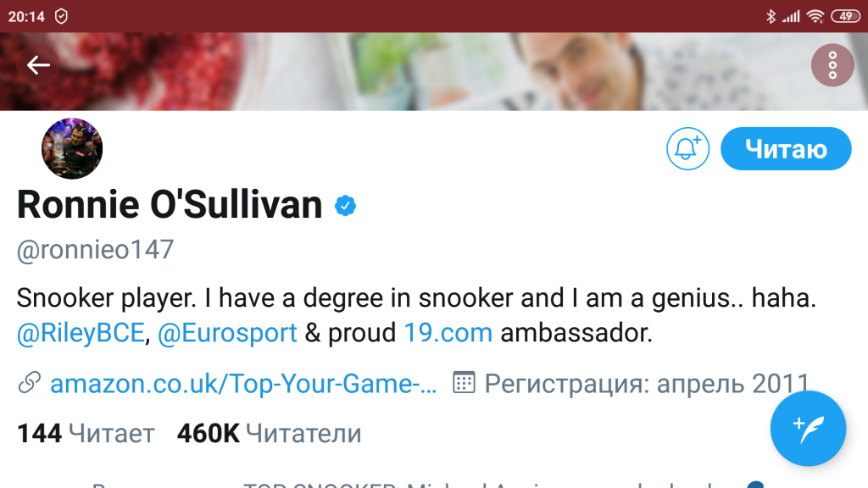Open the three-dot overflow menu
The width and height of the screenshot is (868, 488).
pos(832,65)
